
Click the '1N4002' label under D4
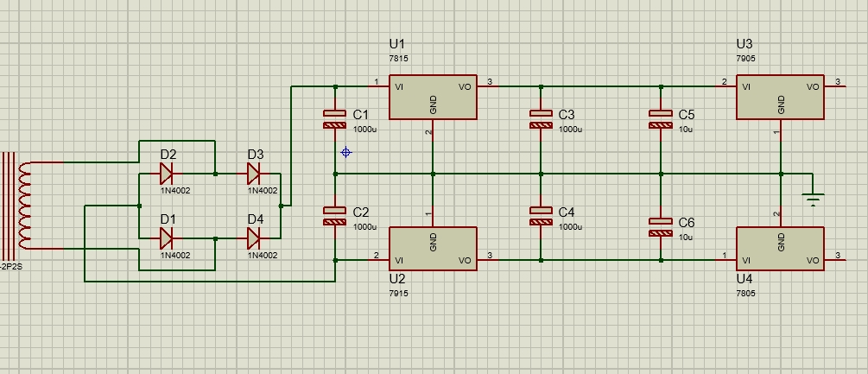[263, 256]
